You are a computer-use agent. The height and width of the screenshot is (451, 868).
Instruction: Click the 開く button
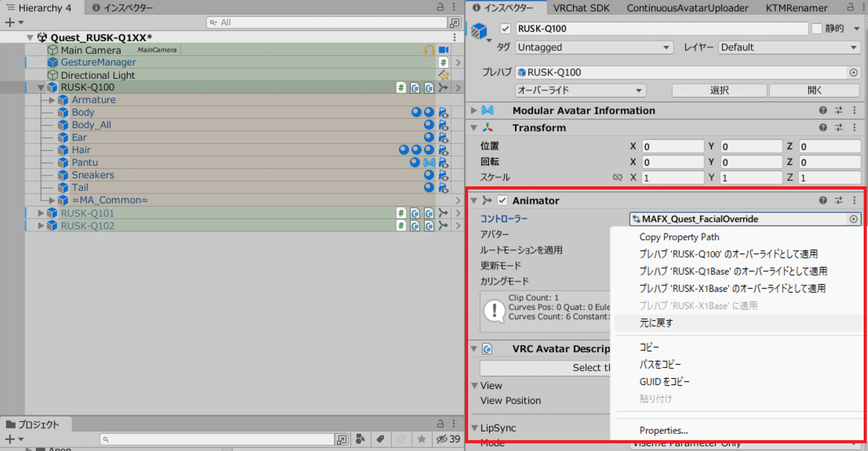click(814, 90)
